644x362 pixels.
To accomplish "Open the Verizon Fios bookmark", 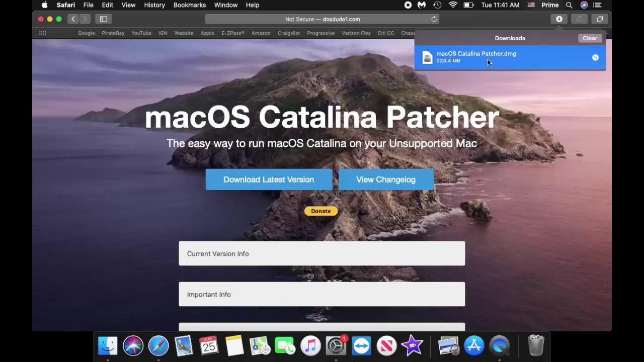I will click(356, 33).
